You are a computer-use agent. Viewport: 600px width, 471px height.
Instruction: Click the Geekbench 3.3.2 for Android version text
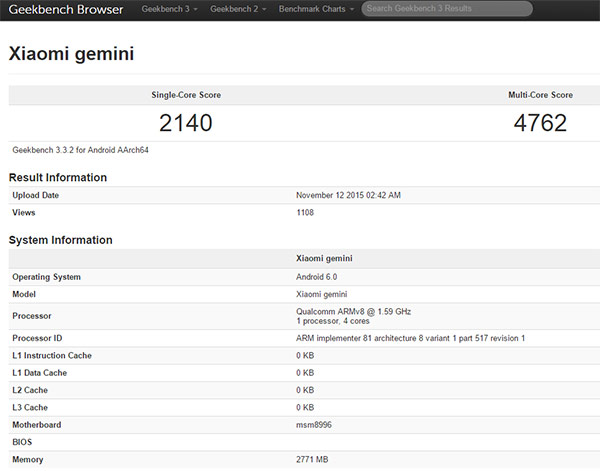(x=82, y=150)
